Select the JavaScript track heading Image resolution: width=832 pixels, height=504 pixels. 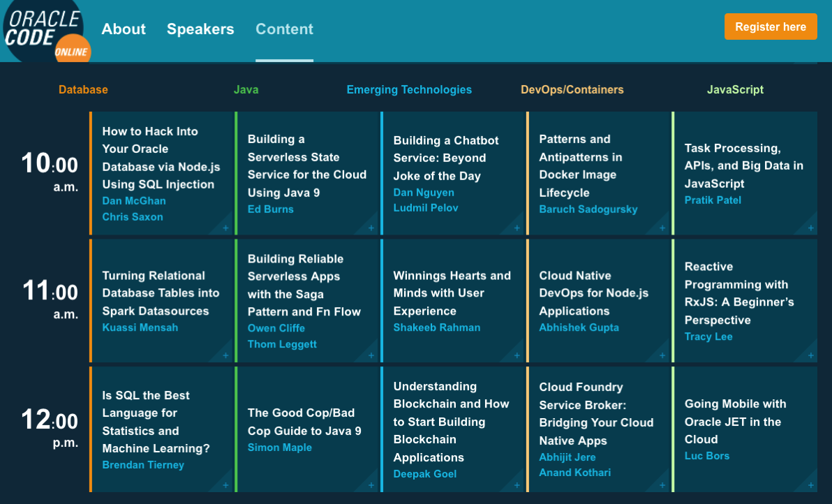(x=735, y=89)
